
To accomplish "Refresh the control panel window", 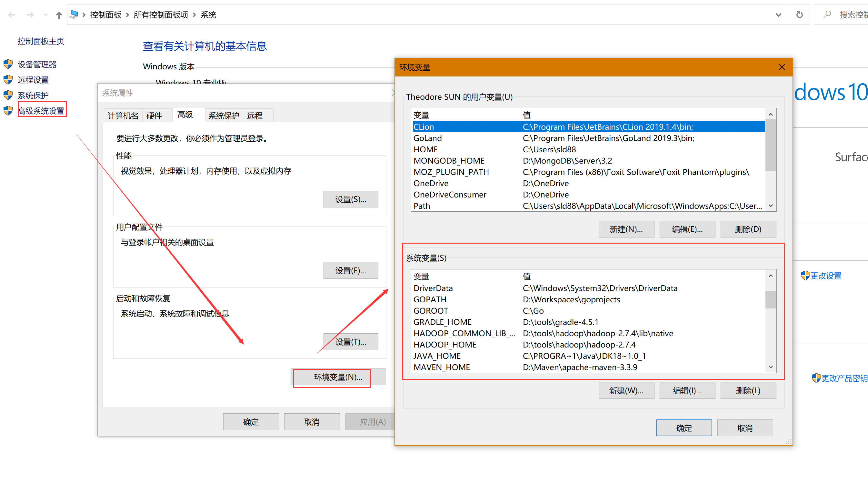I will (800, 15).
